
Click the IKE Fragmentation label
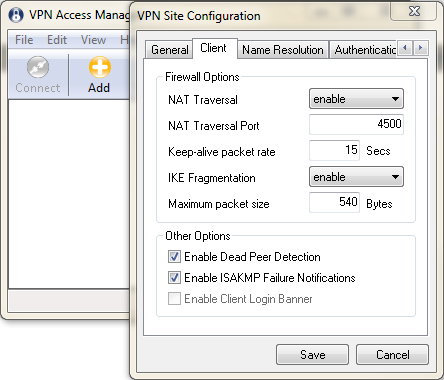click(x=212, y=178)
